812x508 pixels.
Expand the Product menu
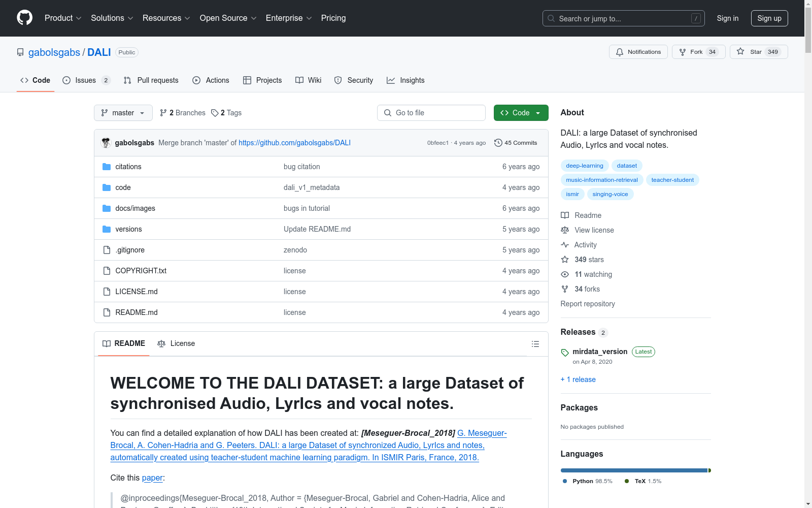click(63, 18)
